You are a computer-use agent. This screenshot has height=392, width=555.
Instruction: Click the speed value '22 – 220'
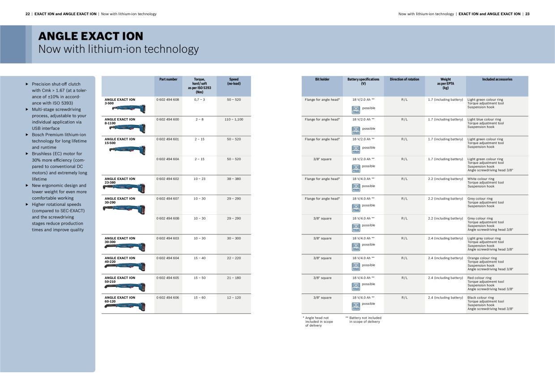click(234, 258)
